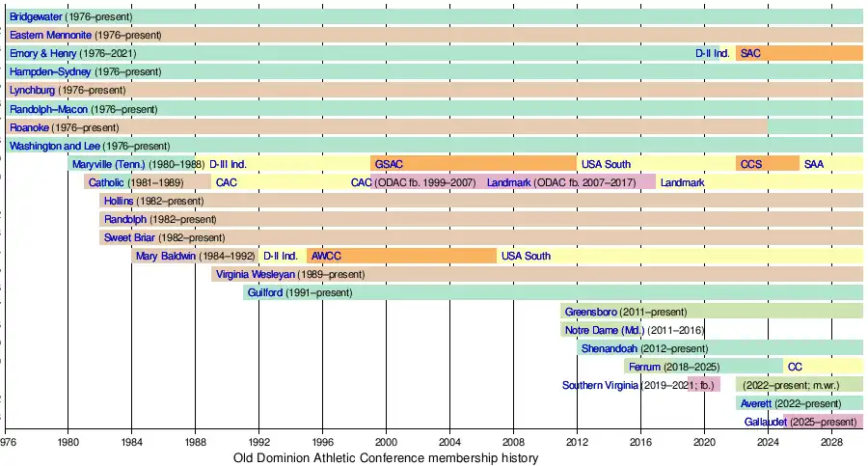Click the orange AWCC bar segment
This screenshot has height=466, width=868.
[401, 256]
